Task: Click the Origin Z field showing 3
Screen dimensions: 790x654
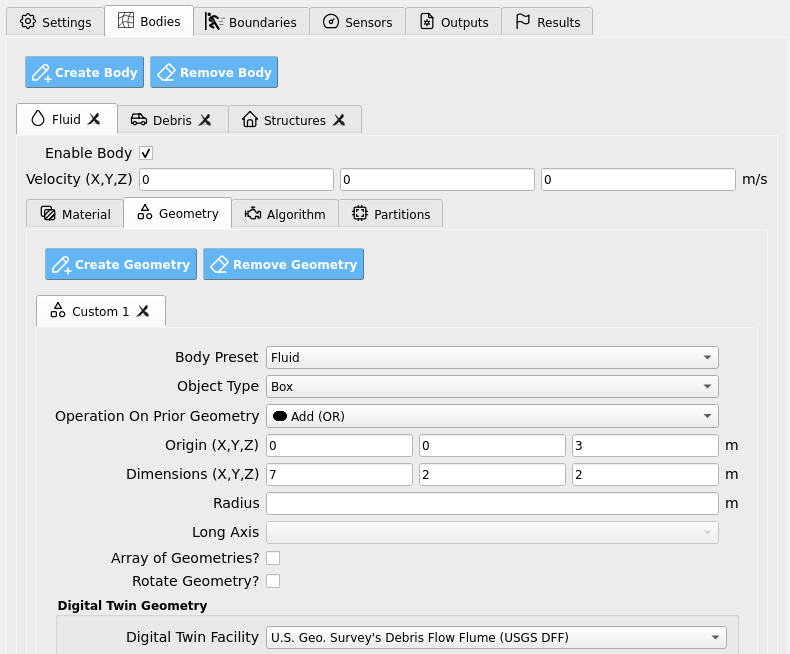Action: pos(645,445)
